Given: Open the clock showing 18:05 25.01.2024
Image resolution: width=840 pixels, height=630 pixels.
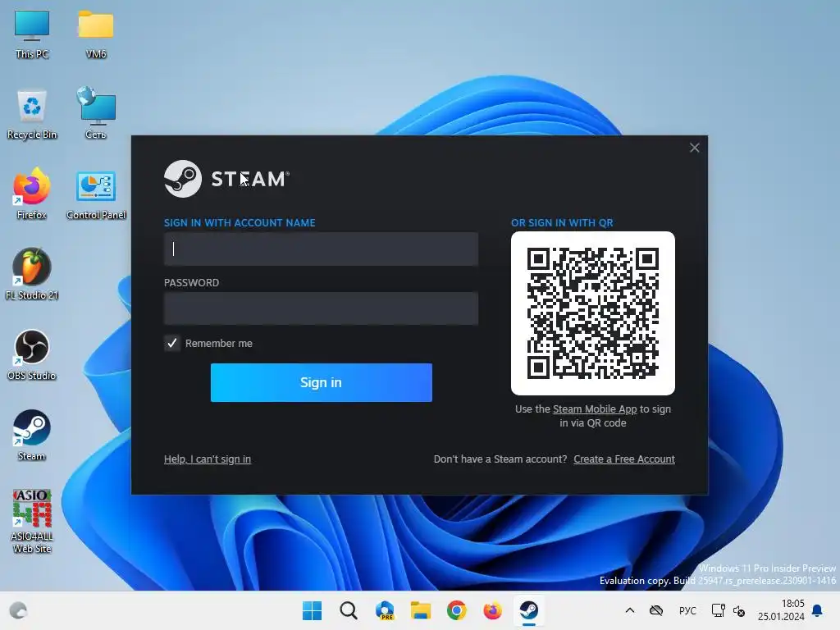Looking at the screenshot, I should point(781,610).
